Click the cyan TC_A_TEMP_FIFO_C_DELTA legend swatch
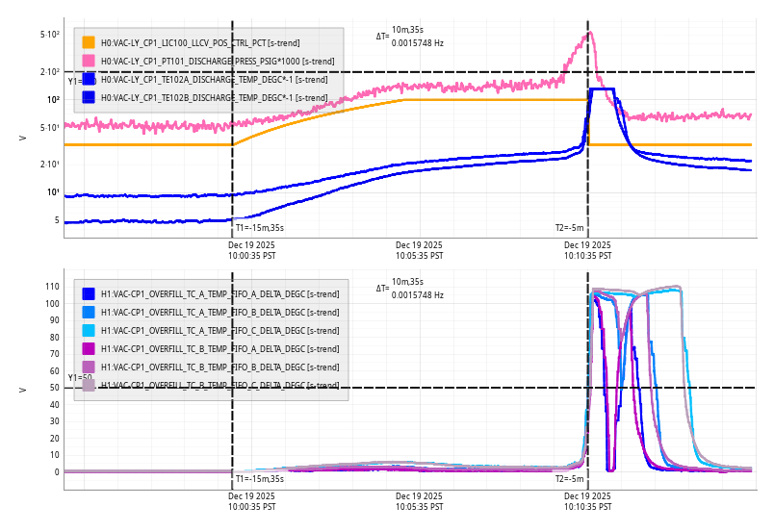 point(89,330)
